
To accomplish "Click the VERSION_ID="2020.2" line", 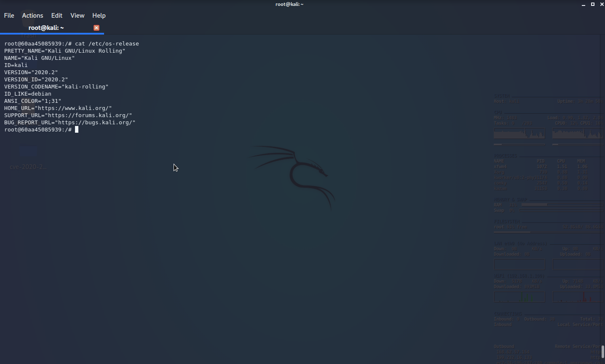I will 36,80.
